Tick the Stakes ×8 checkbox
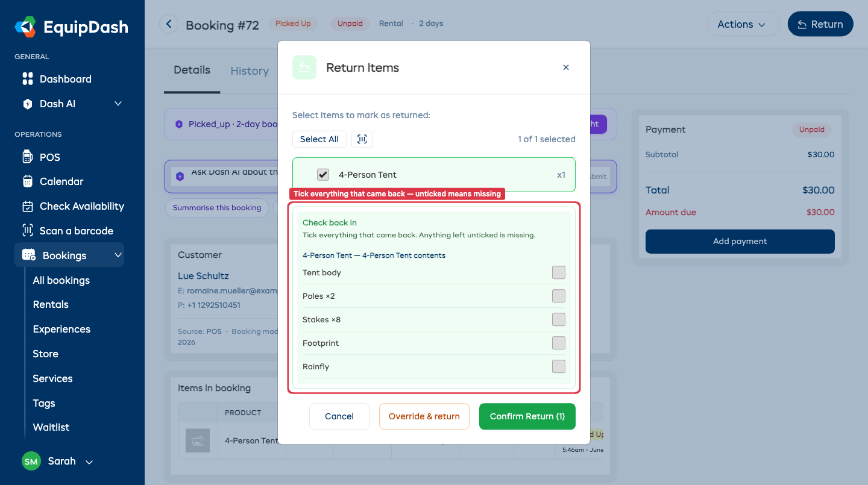The height and width of the screenshot is (485, 868). (559, 319)
